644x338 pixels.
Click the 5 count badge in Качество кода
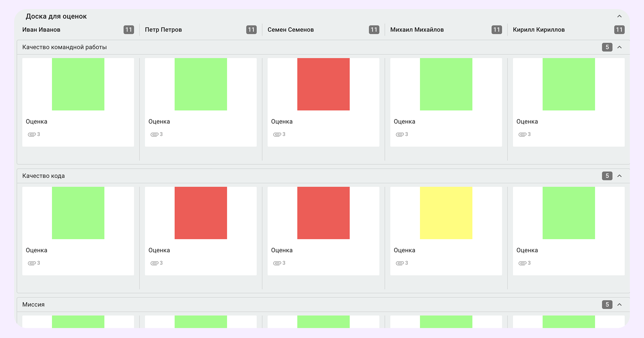point(607,176)
